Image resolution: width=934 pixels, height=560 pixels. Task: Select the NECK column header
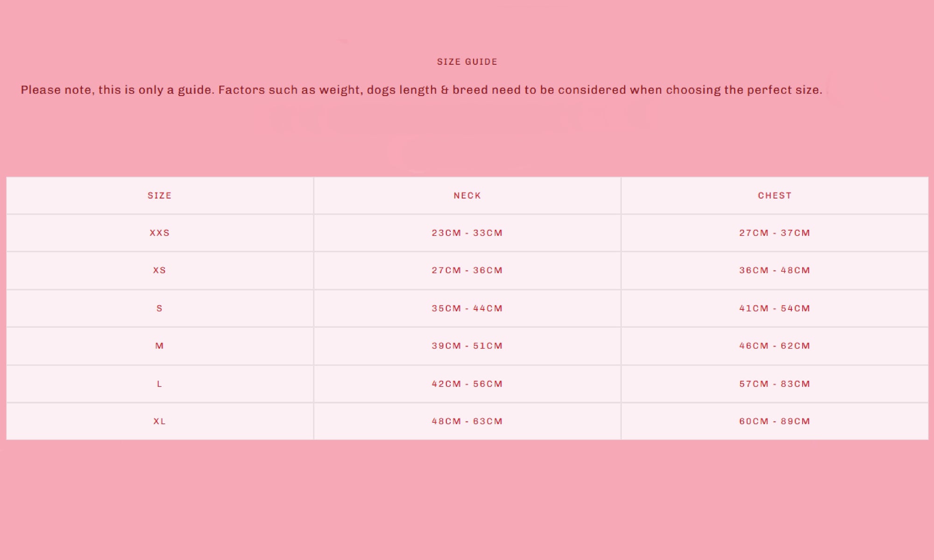pyautogui.click(x=467, y=196)
